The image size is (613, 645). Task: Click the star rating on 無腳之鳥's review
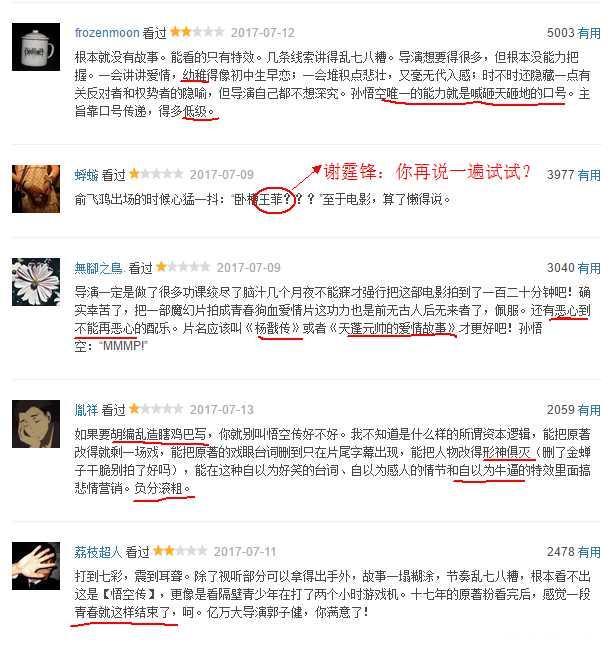point(183,267)
